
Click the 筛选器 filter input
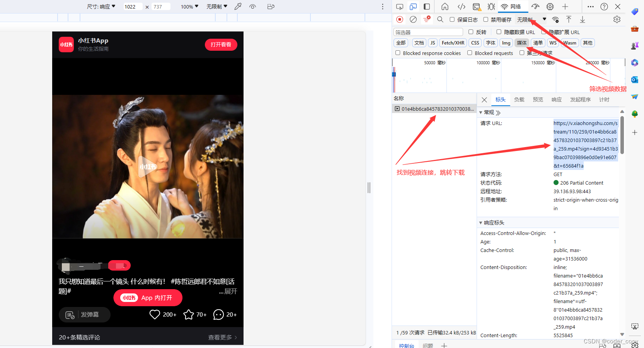tap(428, 32)
